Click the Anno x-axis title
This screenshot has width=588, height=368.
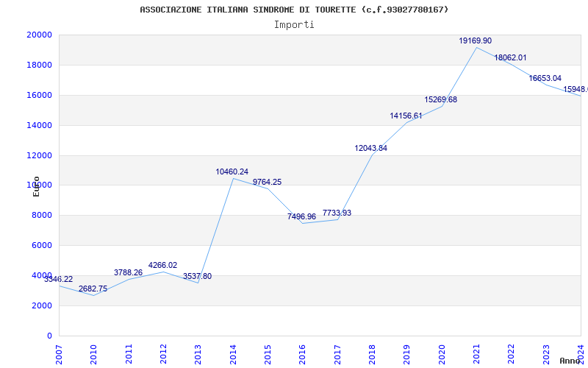coord(570,361)
